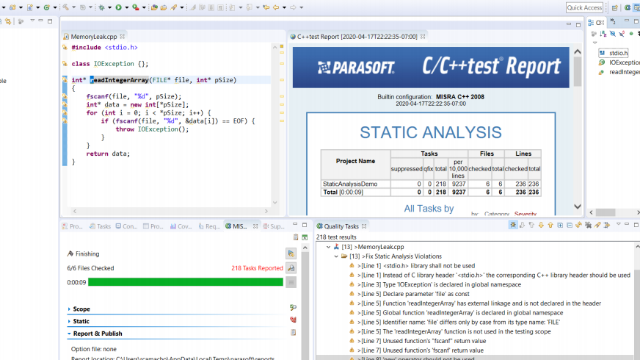This screenshot has height=360, width=640.
Task: Click the Scope section icon on the right
Action: click(293, 307)
